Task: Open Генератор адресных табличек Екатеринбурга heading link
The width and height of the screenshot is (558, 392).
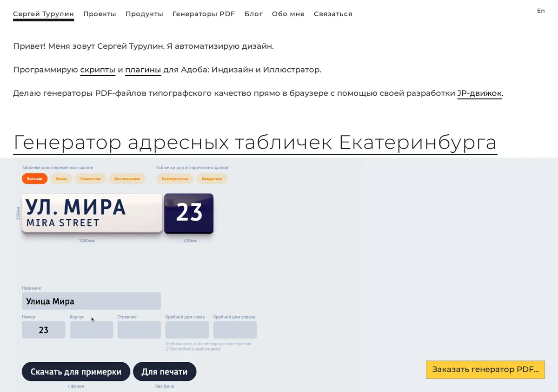Action: click(255, 143)
